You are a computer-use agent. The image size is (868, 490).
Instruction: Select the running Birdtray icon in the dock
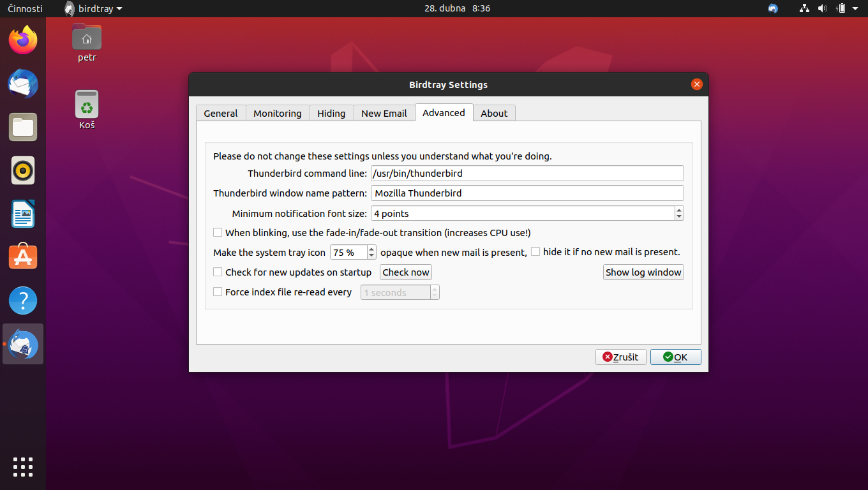point(23,344)
